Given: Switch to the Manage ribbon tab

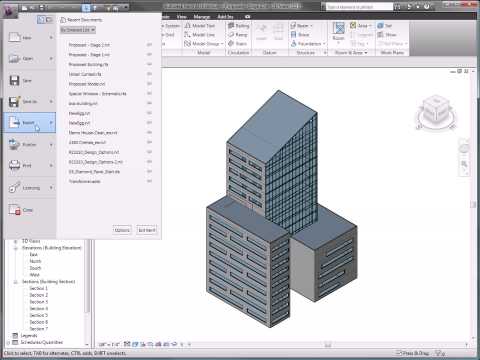Looking at the screenshot, I should [x=202, y=17].
